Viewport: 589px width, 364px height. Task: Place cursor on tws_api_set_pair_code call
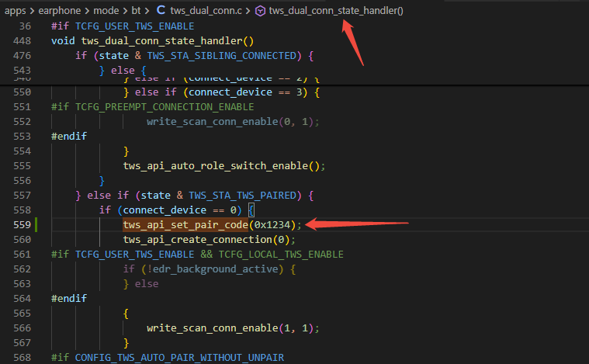[x=185, y=224]
